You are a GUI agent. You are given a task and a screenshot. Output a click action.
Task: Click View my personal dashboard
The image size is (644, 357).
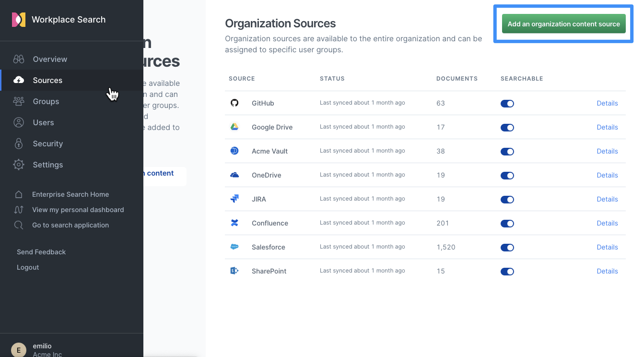pyautogui.click(x=78, y=210)
